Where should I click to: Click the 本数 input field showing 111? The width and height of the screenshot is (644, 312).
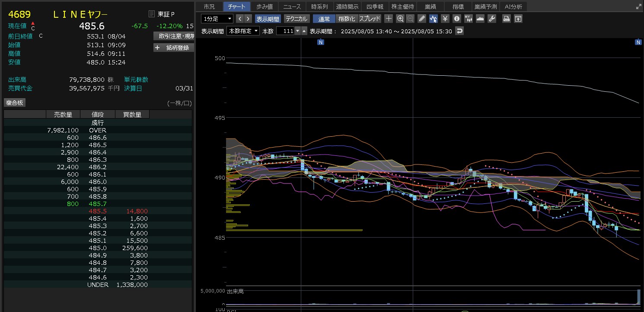tap(285, 31)
